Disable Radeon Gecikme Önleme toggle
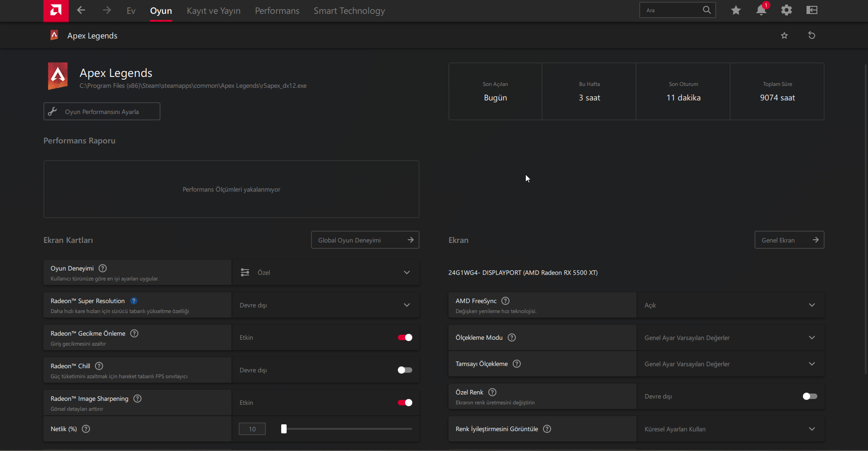The height and width of the screenshot is (451, 868). tap(405, 337)
